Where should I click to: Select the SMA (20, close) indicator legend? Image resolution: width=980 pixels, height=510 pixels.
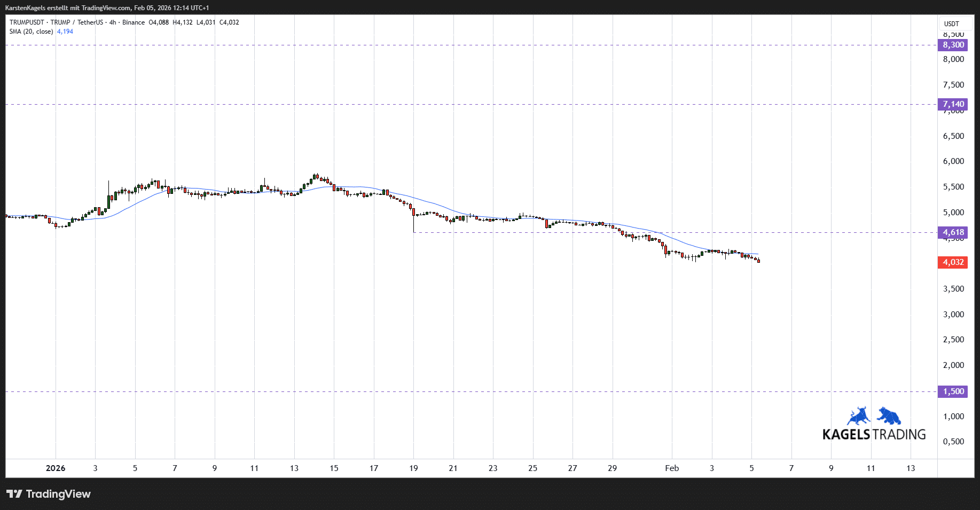coord(31,32)
